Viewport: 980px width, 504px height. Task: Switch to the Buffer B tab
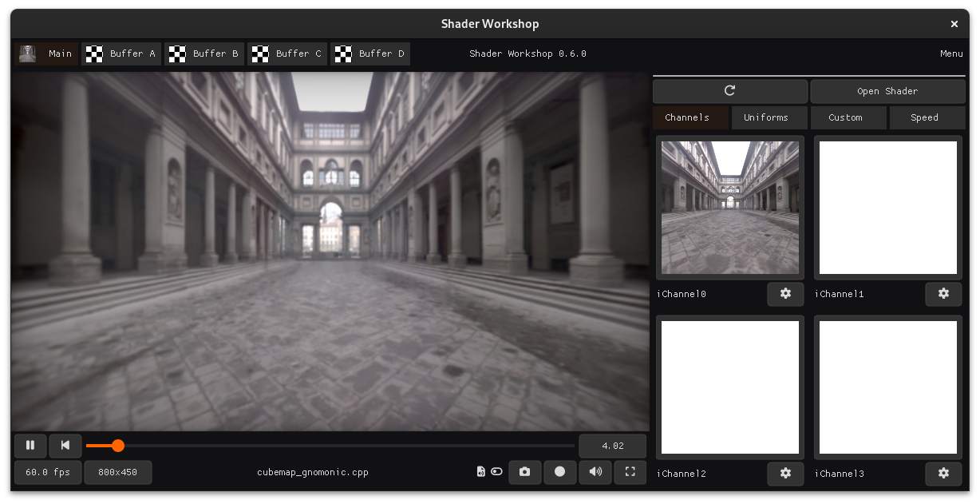coord(204,54)
